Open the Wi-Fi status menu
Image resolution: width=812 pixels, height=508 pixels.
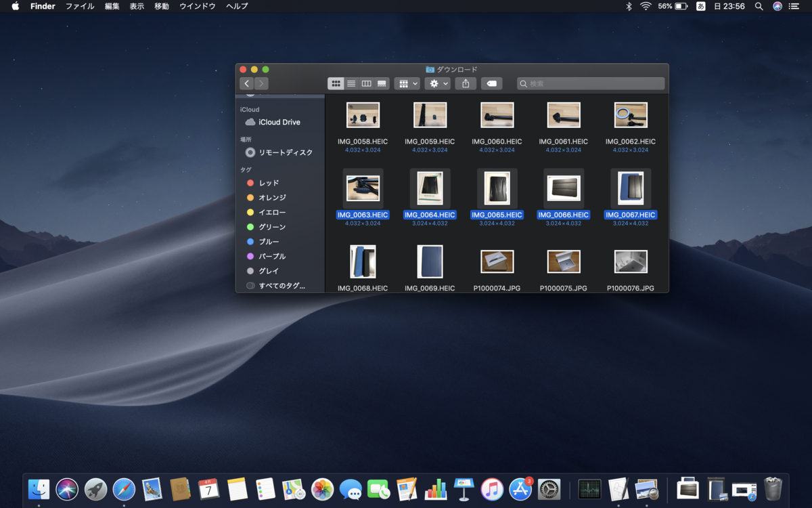[x=646, y=6]
